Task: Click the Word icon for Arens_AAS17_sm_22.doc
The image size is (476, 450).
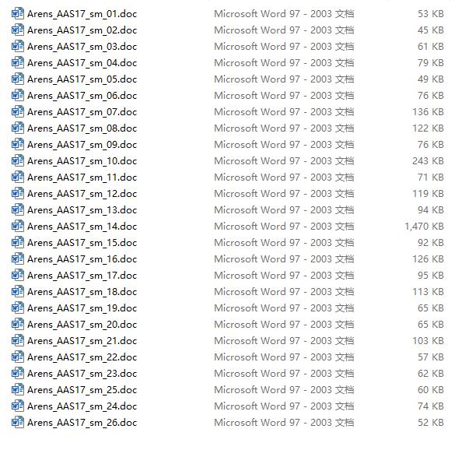Action: (18, 357)
